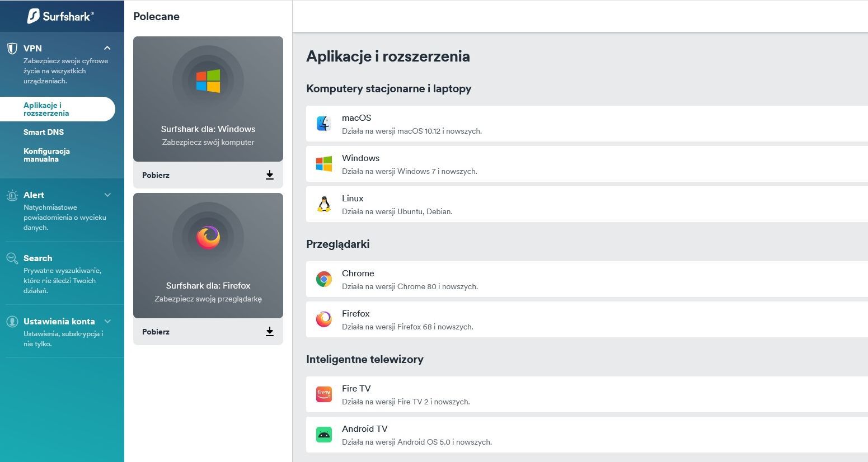Click the macOS Finder icon
The height and width of the screenshot is (462, 868).
[324, 124]
